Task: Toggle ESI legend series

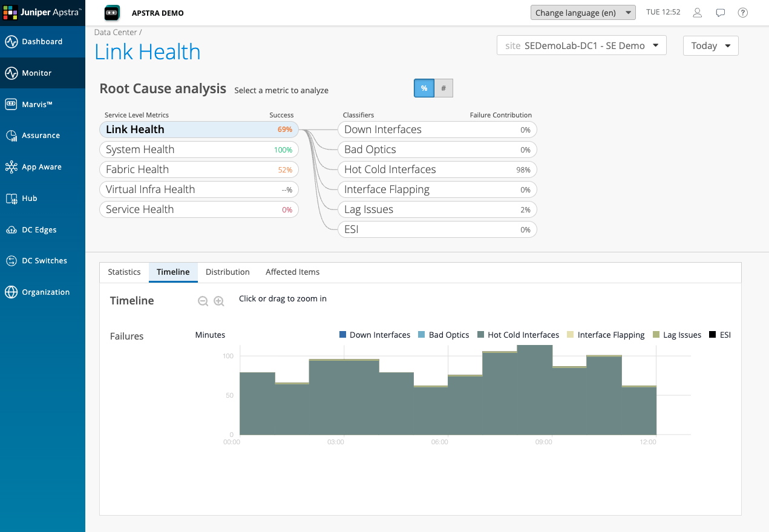Action: [x=720, y=335]
